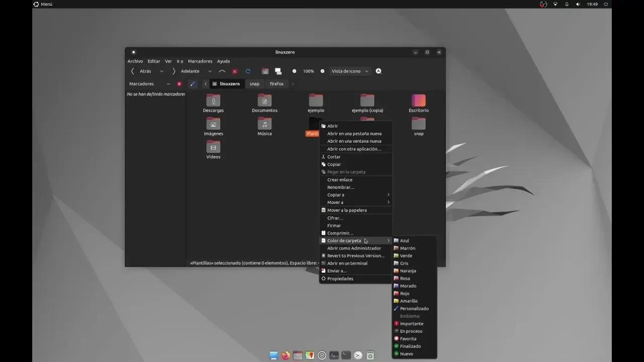Zoom in with the plus icon
This screenshot has height=362, width=644.
pyautogui.click(x=322, y=71)
